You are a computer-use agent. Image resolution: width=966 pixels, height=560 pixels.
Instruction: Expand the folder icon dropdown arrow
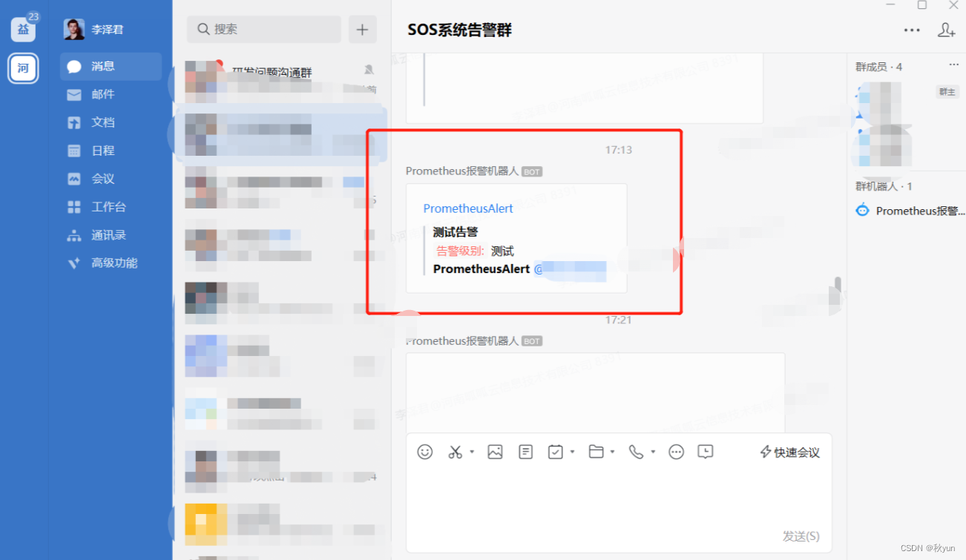(x=612, y=452)
